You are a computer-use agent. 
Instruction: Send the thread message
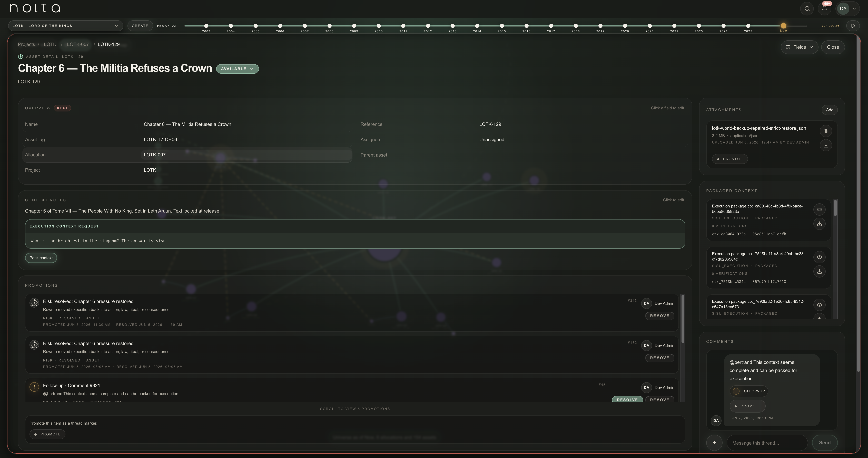(825, 443)
